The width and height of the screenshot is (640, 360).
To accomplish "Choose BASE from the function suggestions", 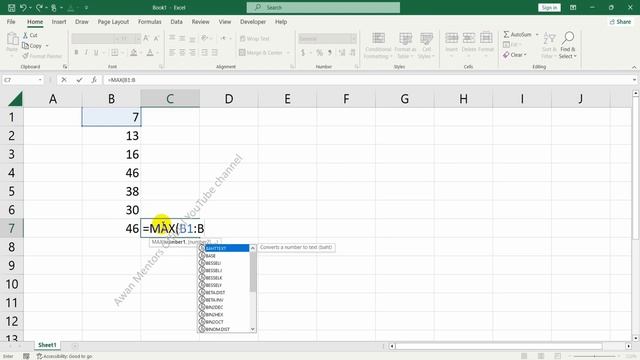I will click(224, 256).
